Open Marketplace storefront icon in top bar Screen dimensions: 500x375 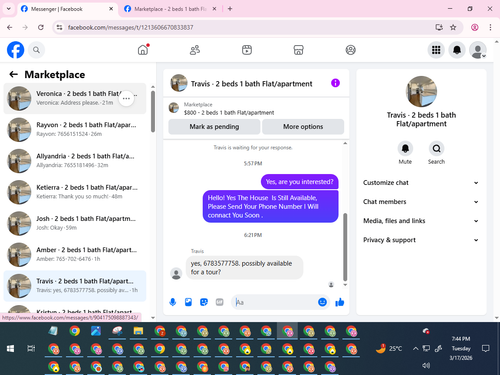(298, 50)
